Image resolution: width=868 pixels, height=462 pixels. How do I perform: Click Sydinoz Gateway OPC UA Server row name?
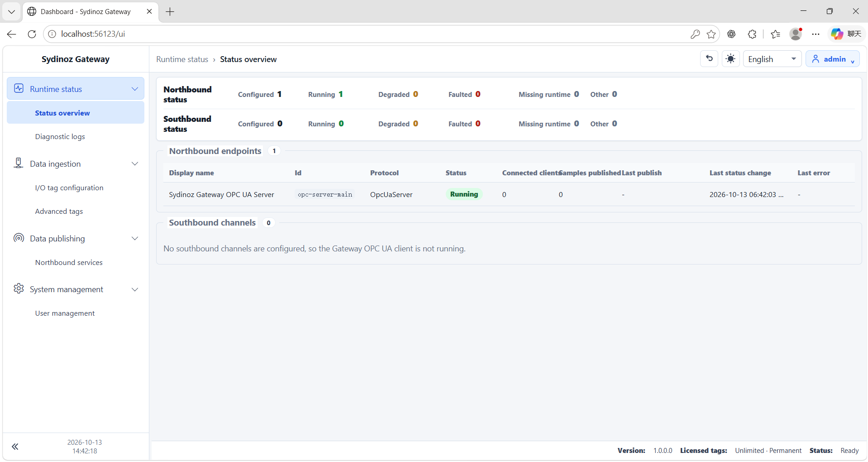pos(221,194)
